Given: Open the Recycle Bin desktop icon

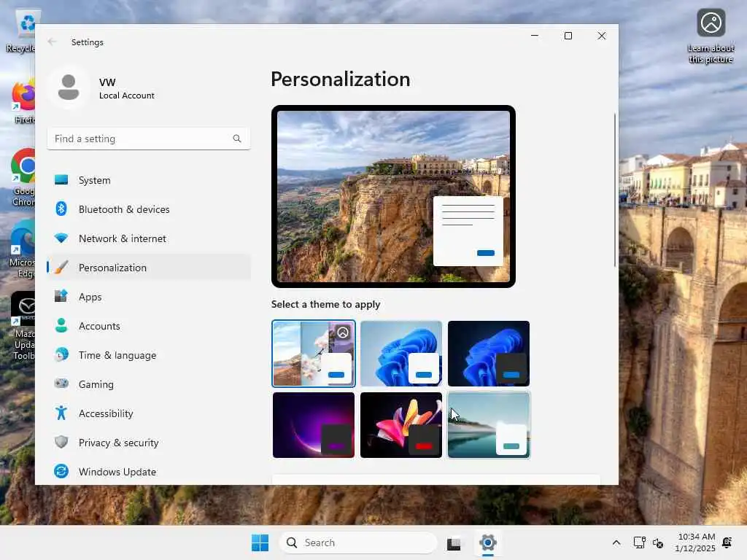Looking at the screenshot, I should tap(21, 31).
